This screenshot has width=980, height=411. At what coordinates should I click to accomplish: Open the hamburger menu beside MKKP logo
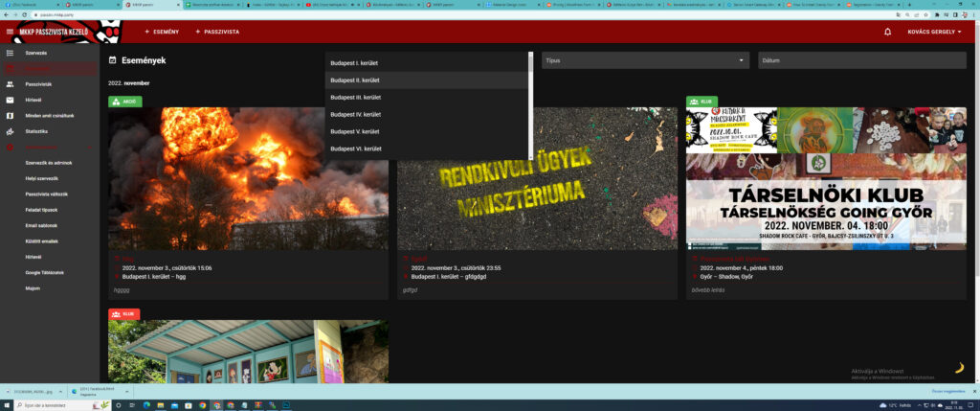10,33
